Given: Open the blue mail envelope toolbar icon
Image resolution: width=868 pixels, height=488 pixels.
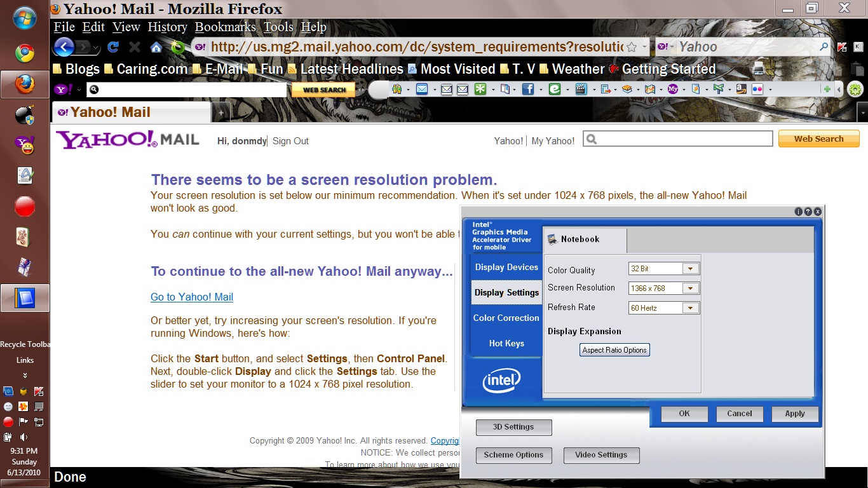Looking at the screenshot, I should 422,90.
